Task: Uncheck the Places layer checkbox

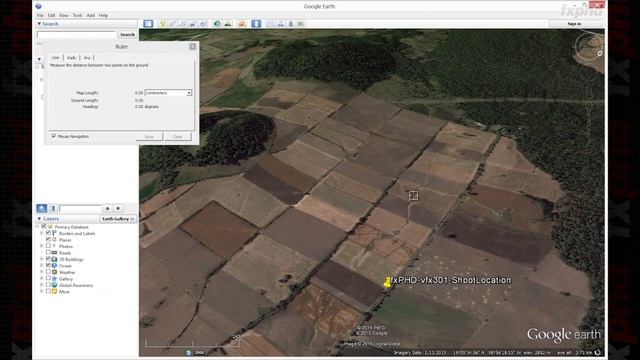Action: [48, 239]
